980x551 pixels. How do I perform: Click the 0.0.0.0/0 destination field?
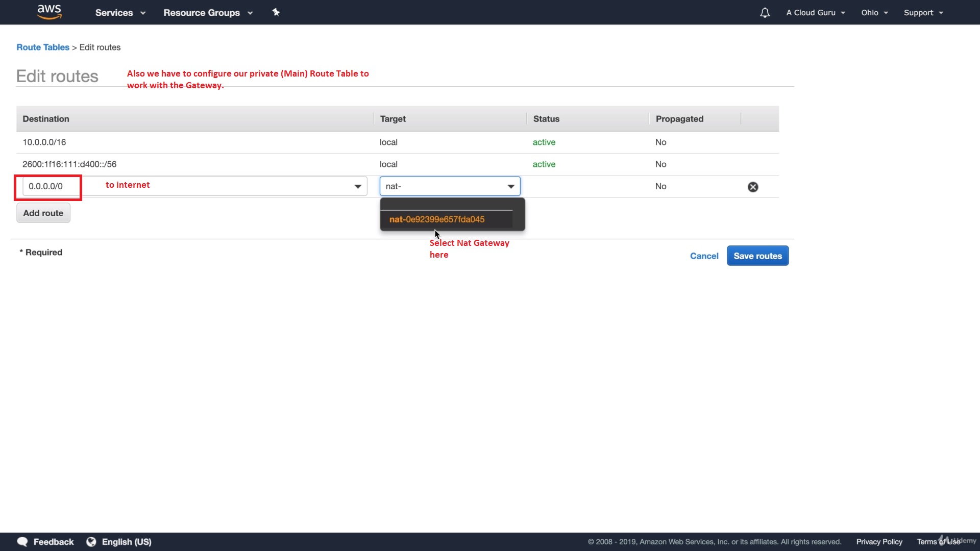coord(51,187)
